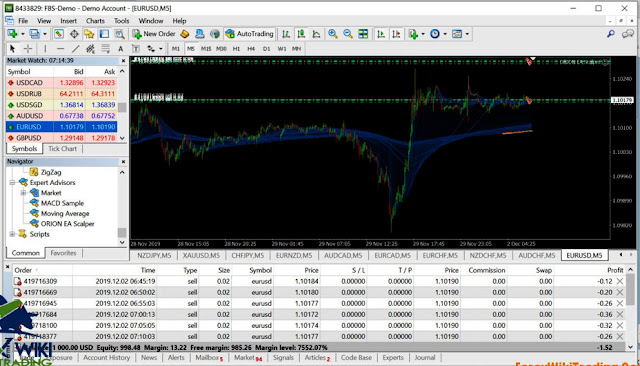The width and height of the screenshot is (640, 366).
Task: Select the equidistant channel tool
Action: point(90,49)
